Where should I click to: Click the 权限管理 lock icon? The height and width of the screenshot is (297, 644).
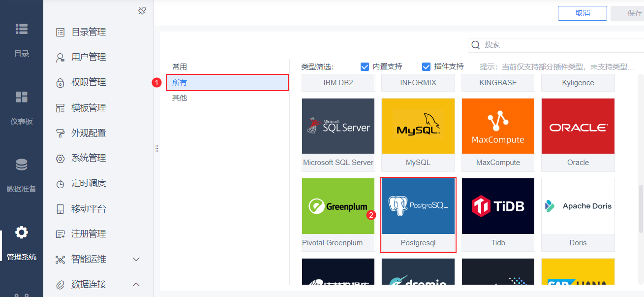tap(61, 83)
